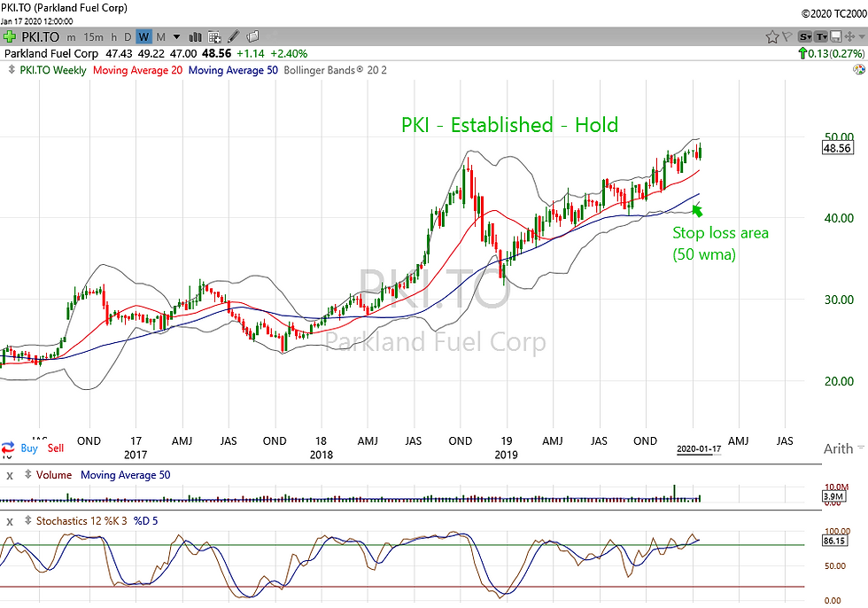Click the 2020-01-17 date marker on time axis

699,449
